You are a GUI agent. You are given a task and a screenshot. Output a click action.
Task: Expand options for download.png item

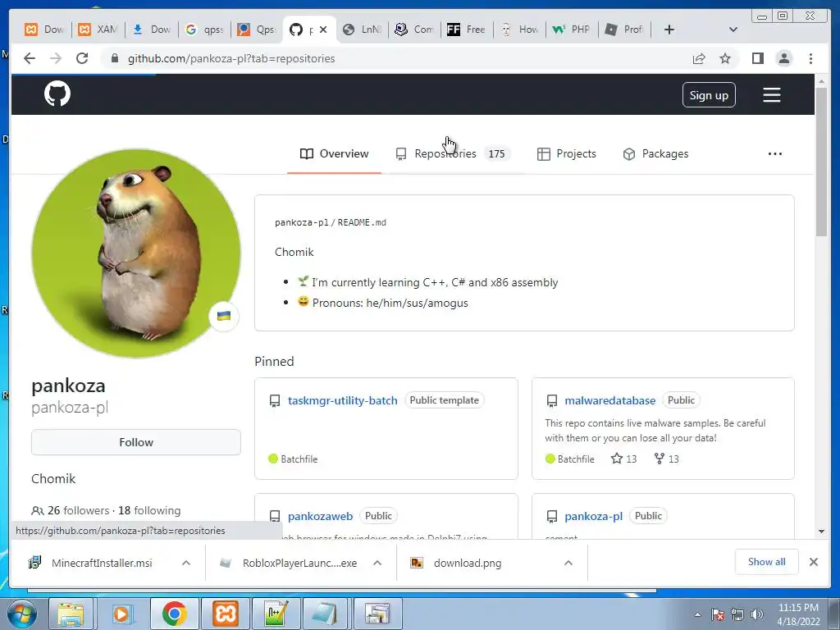coord(568,563)
